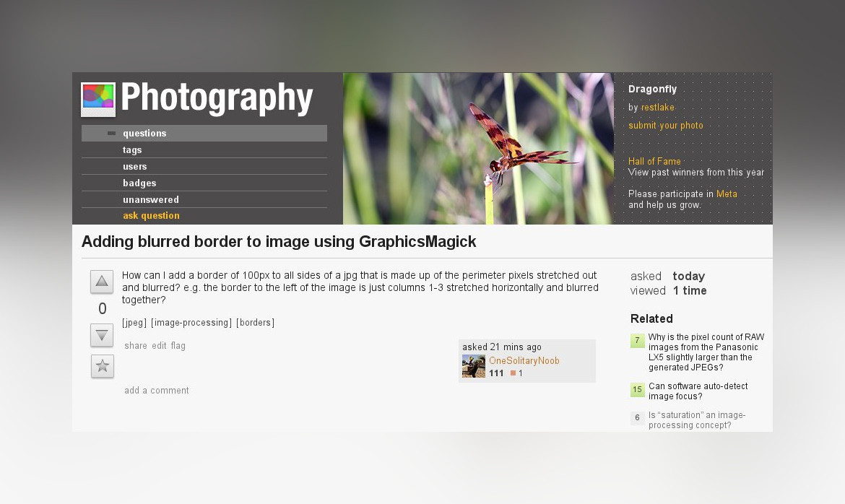View the Dragonfly featured photo
The image size is (845, 504).
pos(479,149)
